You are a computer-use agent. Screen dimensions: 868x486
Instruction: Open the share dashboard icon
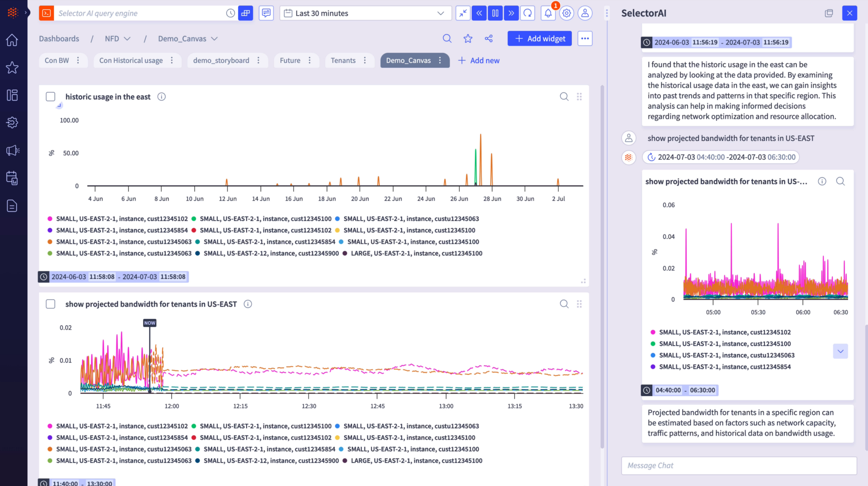[489, 39]
